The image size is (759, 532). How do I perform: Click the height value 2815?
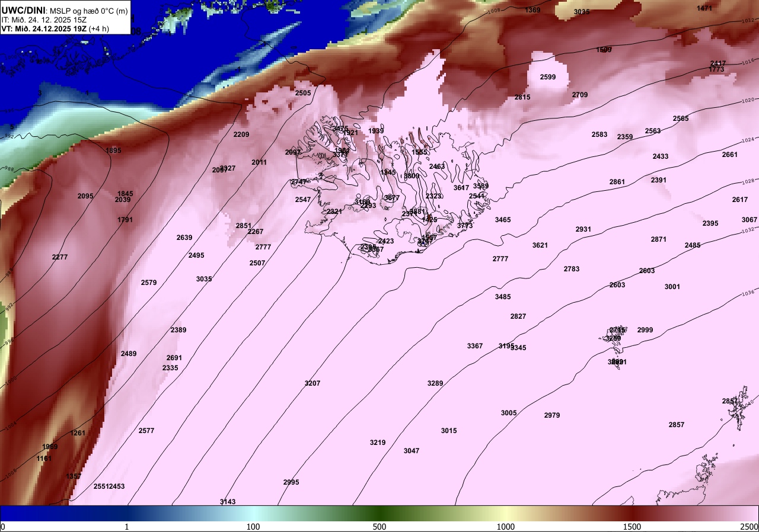pos(522,97)
